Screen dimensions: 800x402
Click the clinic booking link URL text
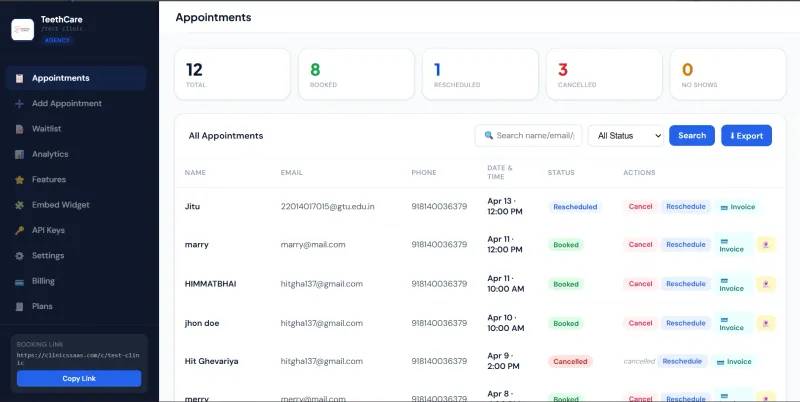point(78,359)
